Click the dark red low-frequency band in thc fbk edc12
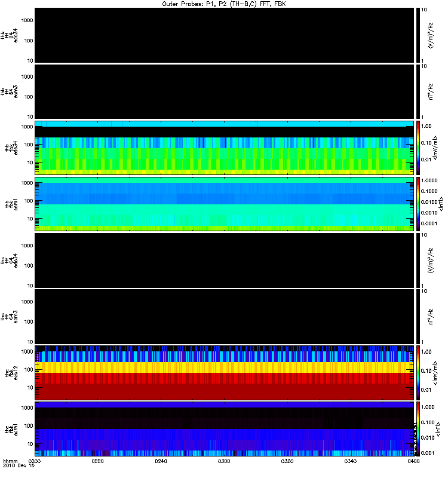Viewport: 448px width, 478px height. 225,391
